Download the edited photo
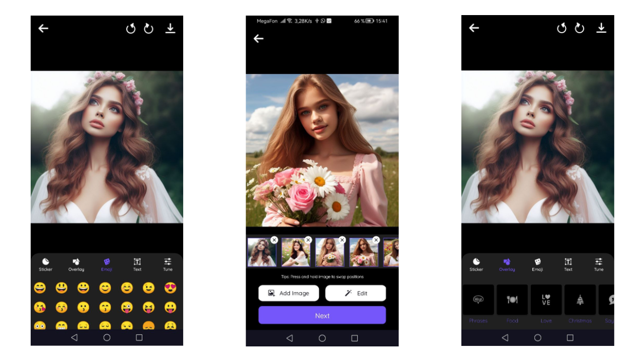Screen dimensions: 644x362 pyautogui.click(x=170, y=28)
